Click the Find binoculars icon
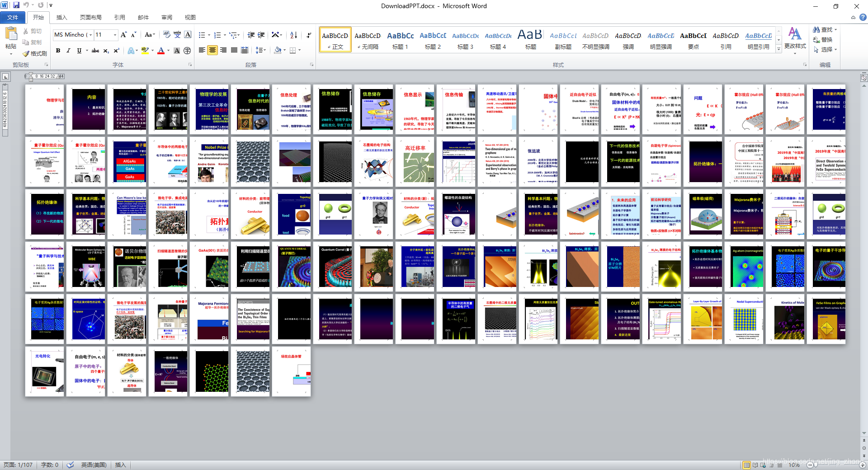Viewport: 868px width, 470px height. tap(816, 30)
